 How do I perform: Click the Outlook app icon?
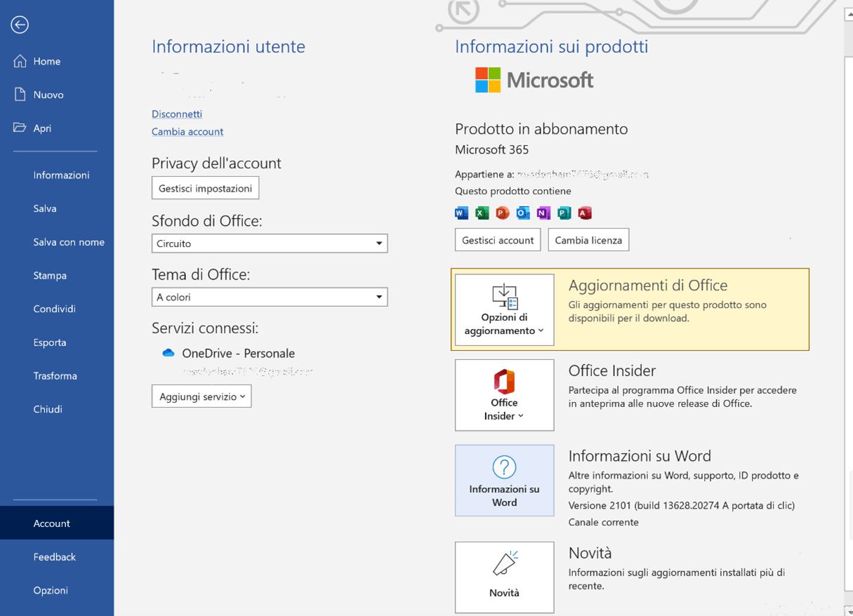coord(523,213)
